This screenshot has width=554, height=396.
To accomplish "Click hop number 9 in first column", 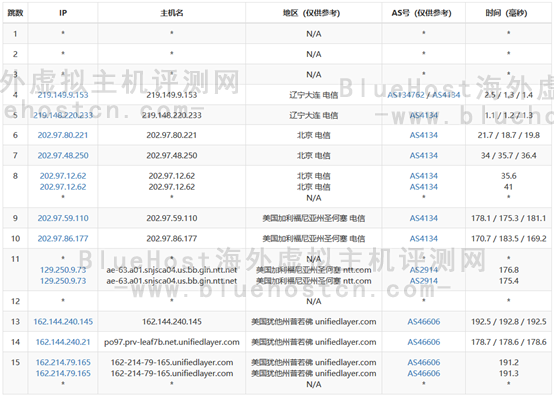I will tap(15, 218).
